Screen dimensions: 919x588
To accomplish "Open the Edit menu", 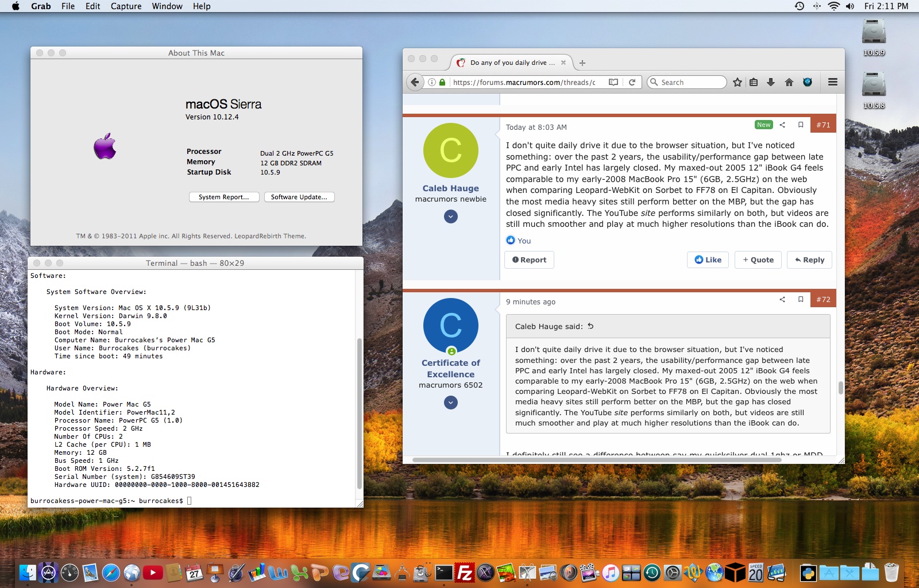I will 92,6.
